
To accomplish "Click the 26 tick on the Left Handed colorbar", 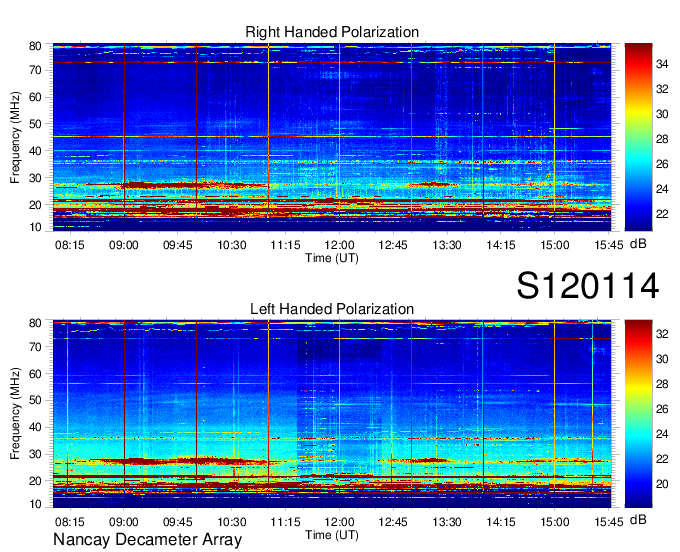I will pos(662,409).
